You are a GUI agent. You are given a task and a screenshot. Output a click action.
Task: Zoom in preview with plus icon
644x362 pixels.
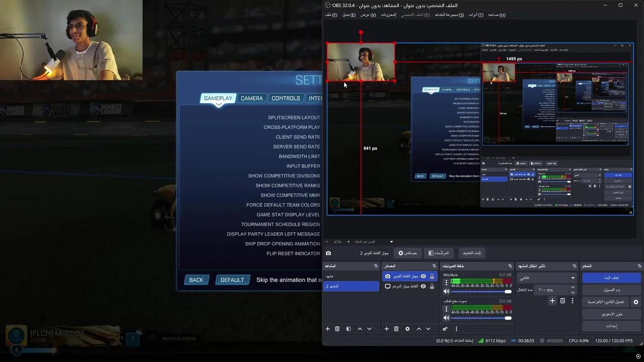click(x=348, y=242)
